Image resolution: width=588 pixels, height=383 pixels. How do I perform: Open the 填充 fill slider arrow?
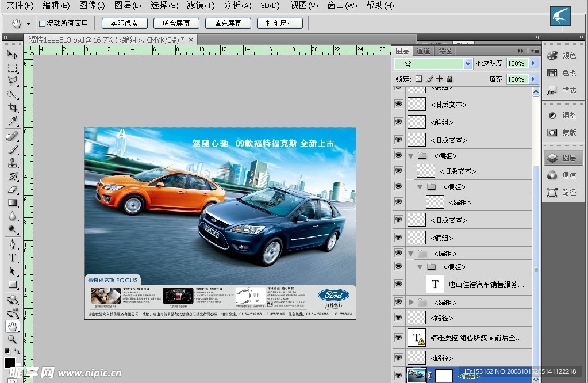point(533,79)
